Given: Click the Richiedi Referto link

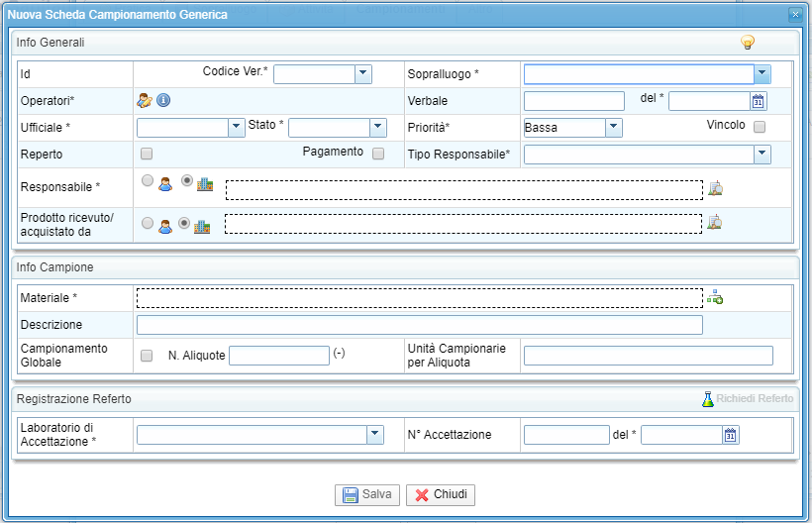Looking at the screenshot, I should [x=755, y=399].
